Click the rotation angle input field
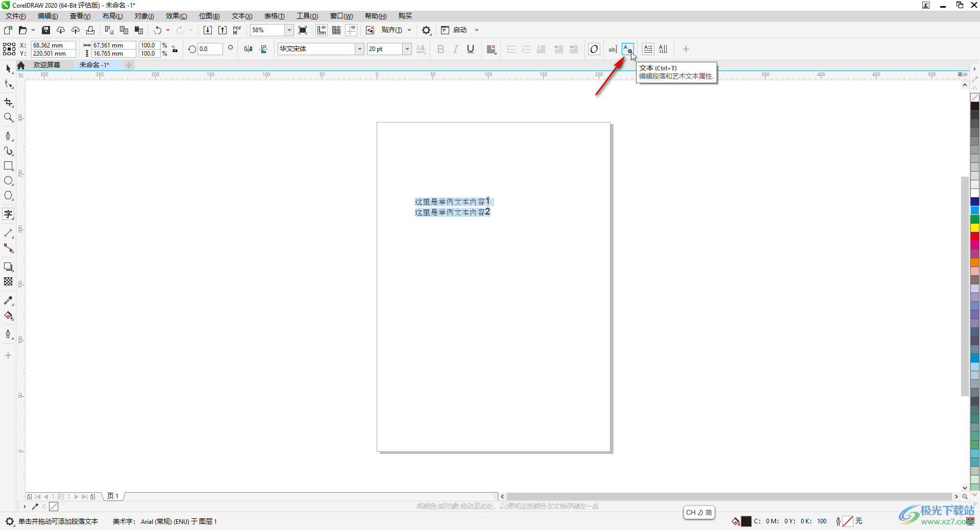The height and width of the screenshot is (530, 980). pyautogui.click(x=210, y=49)
